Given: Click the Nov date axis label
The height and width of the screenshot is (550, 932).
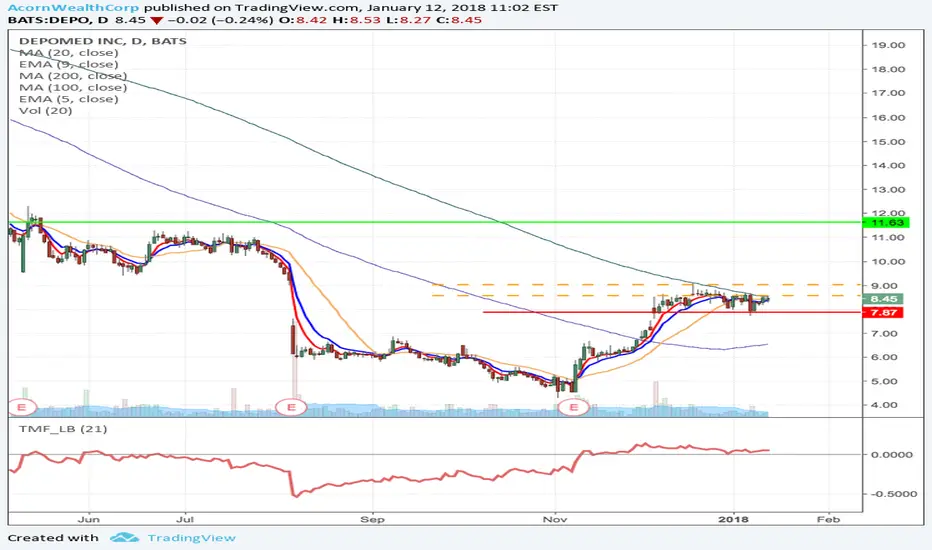Looking at the screenshot, I should pyautogui.click(x=555, y=519).
